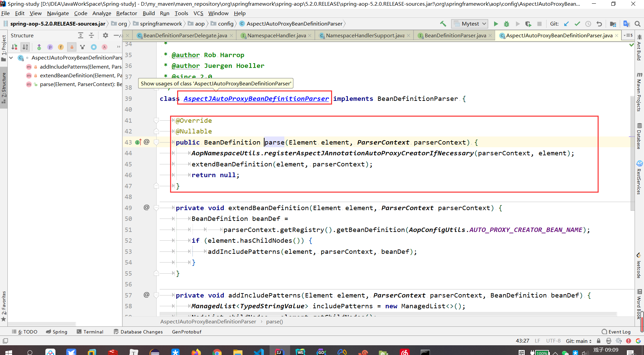Viewport: 644px width, 355px height.
Task: Toggle sort alphabetically in Structure panel
Action: (x=25, y=47)
